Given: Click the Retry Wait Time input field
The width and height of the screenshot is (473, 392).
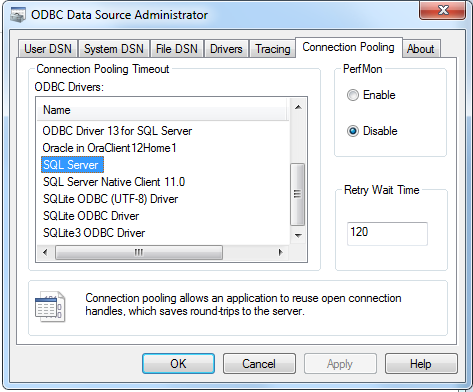Looking at the screenshot, I should pos(387,234).
